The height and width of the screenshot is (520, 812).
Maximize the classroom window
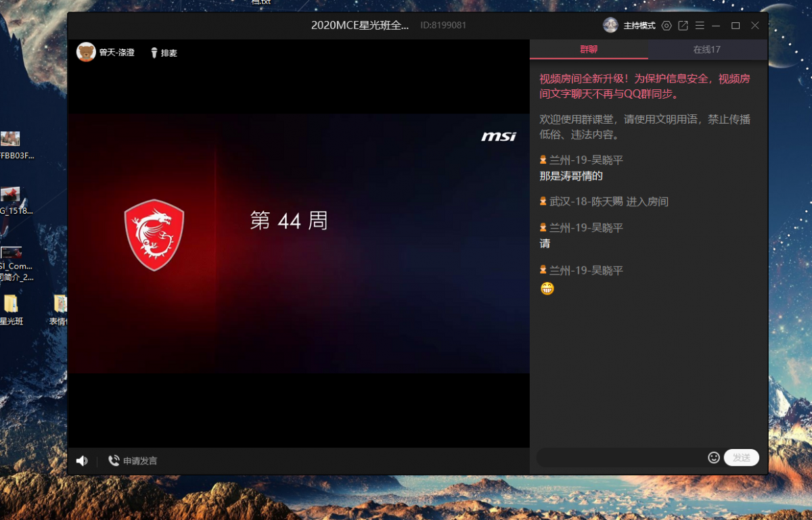coord(736,26)
